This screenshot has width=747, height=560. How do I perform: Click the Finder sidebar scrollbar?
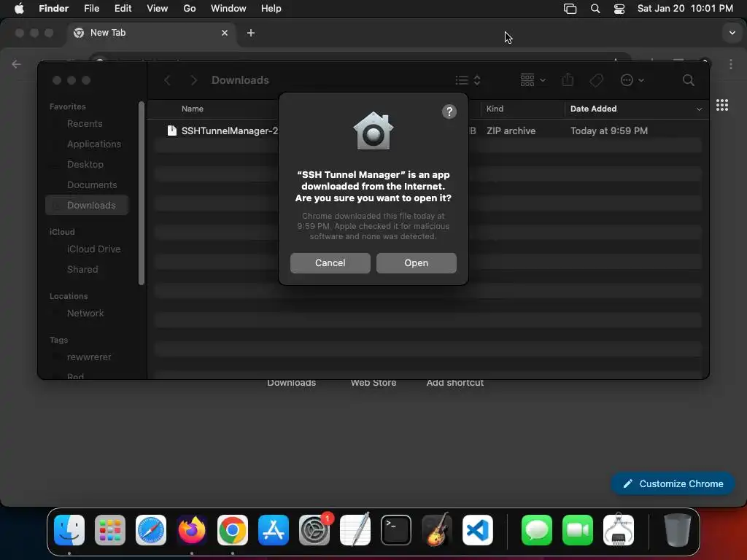pyautogui.click(x=141, y=192)
